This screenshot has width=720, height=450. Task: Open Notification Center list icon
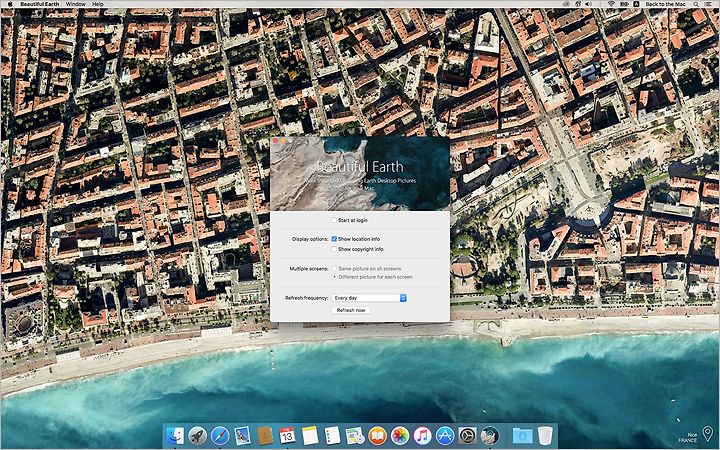point(710,4)
